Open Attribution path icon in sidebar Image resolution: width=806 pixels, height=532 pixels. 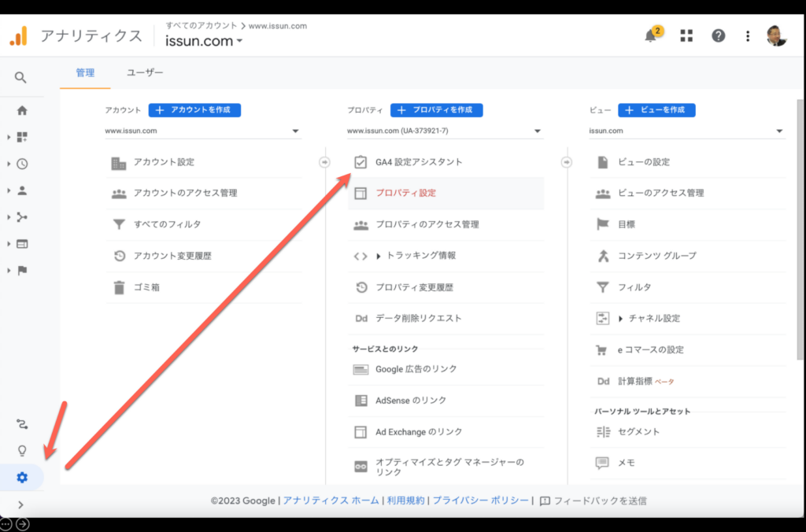pyautogui.click(x=22, y=424)
